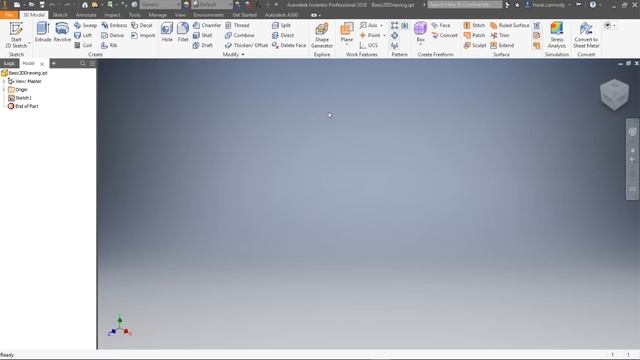Image resolution: width=640 pixels, height=360 pixels.
Task: Open the Environments ribbon tab
Action: pos(209,15)
